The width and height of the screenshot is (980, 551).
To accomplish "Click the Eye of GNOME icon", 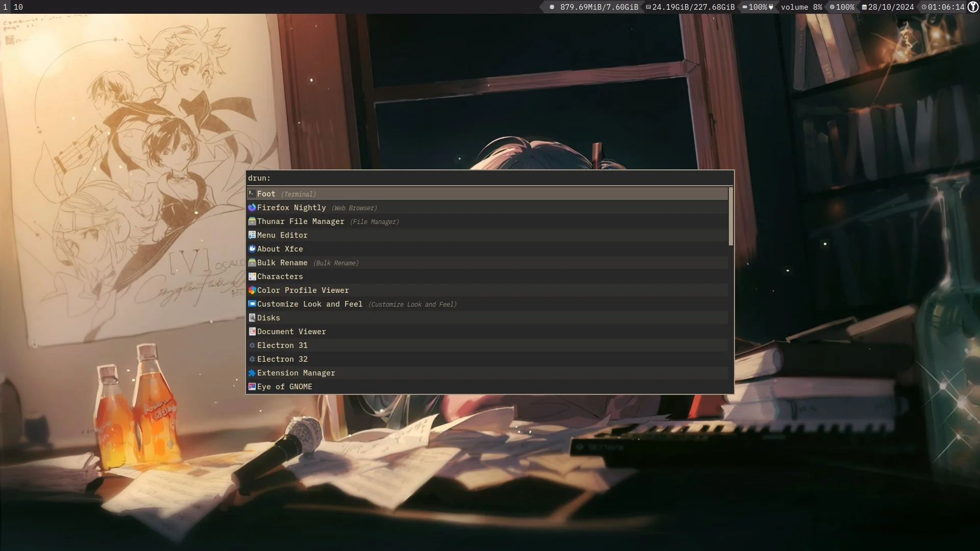I will 252,387.
